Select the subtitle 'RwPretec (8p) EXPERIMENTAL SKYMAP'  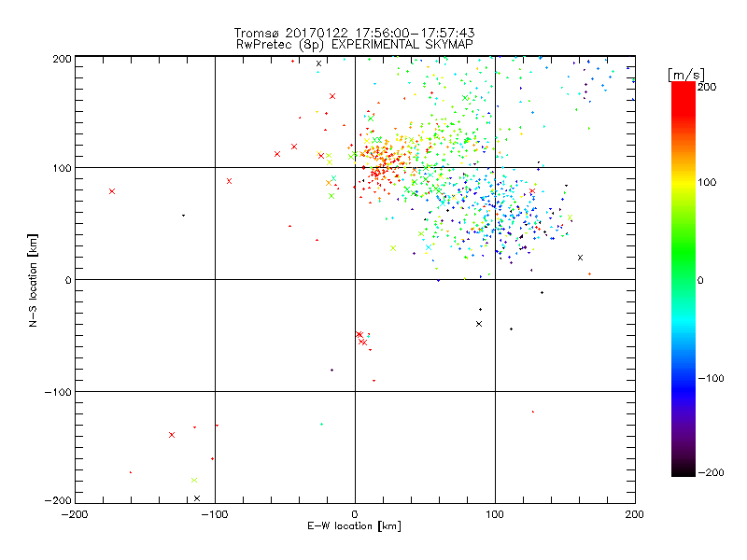coord(355,44)
